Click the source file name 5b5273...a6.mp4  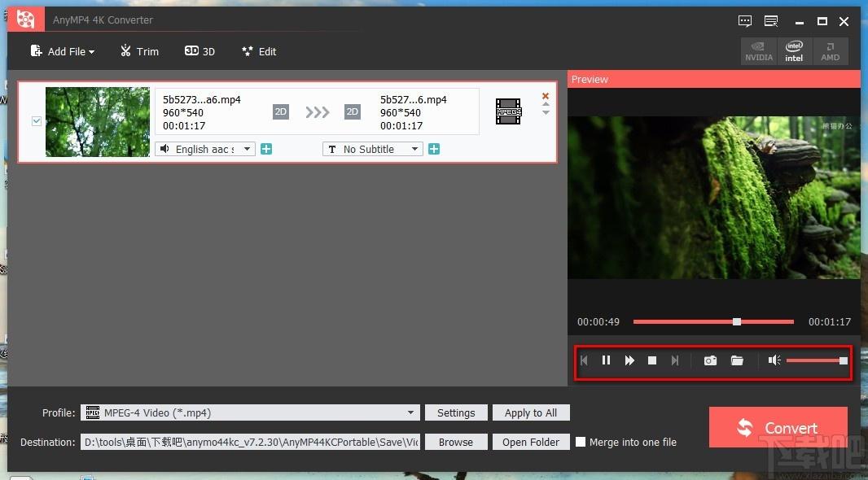pos(201,99)
